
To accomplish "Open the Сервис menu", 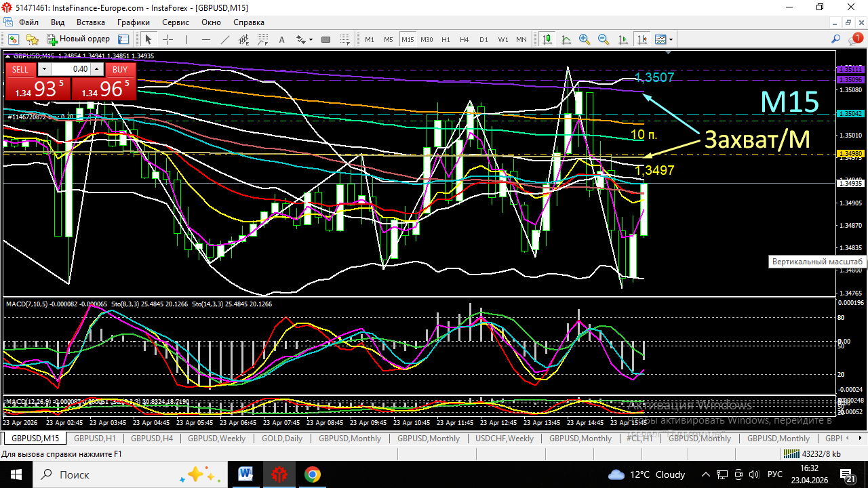I will click(176, 22).
